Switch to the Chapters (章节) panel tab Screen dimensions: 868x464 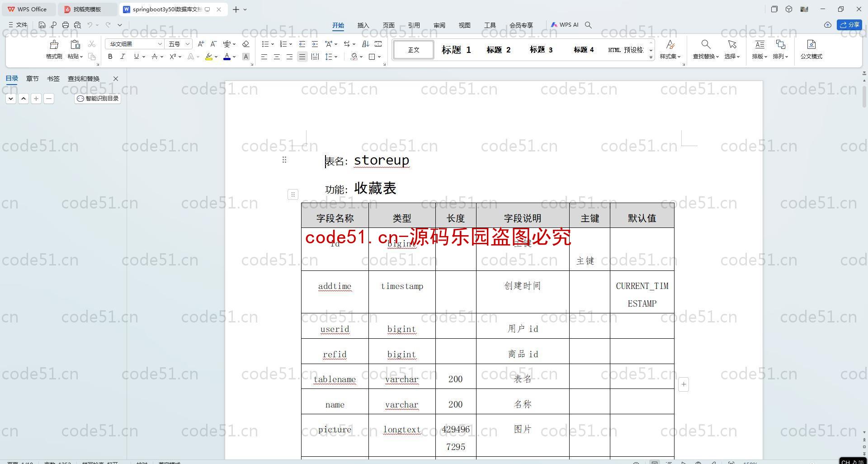pyautogui.click(x=33, y=79)
